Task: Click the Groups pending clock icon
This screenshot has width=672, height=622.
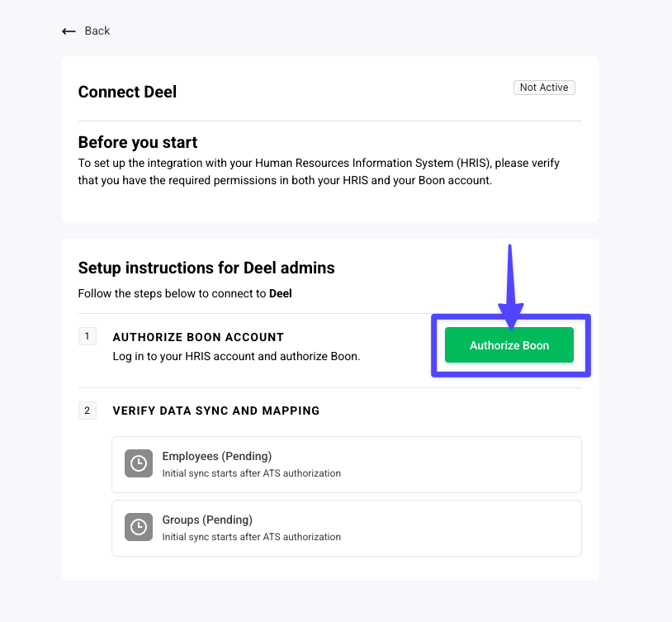Action: (x=139, y=527)
